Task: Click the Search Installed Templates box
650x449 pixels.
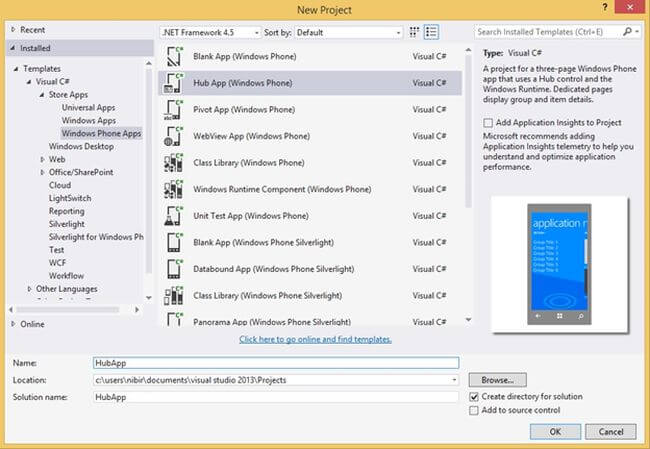Action: (x=548, y=32)
